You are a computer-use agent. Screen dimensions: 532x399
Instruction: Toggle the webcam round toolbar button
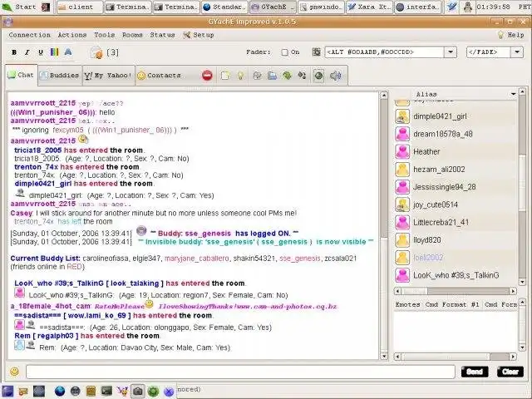(318, 76)
